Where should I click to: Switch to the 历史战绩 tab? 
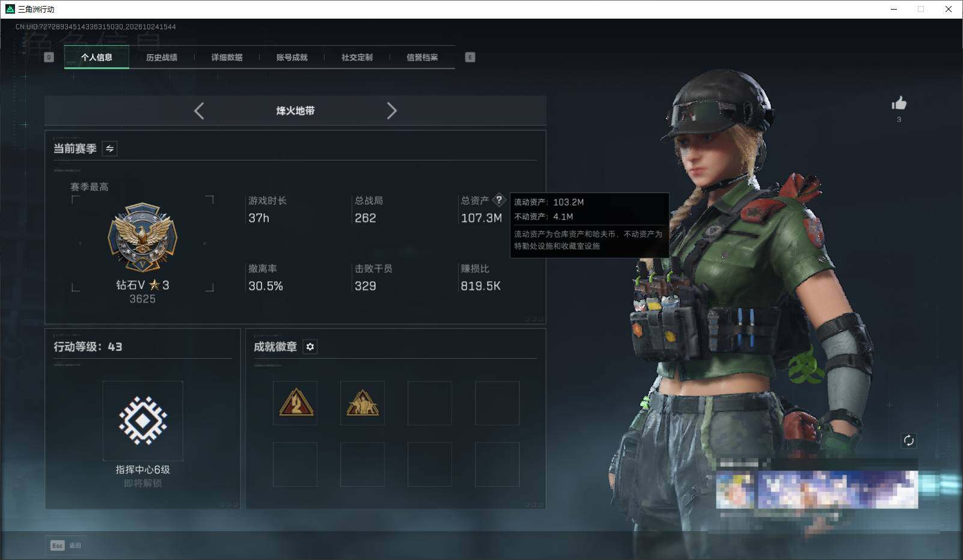click(162, 57)
